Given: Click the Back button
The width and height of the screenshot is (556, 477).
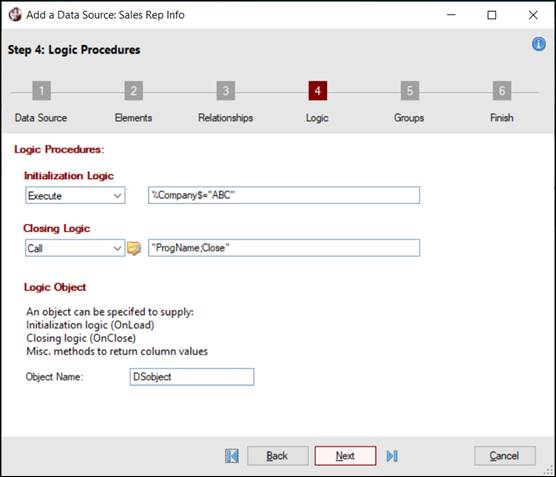Looking at the screenshot, I should 278,456.
